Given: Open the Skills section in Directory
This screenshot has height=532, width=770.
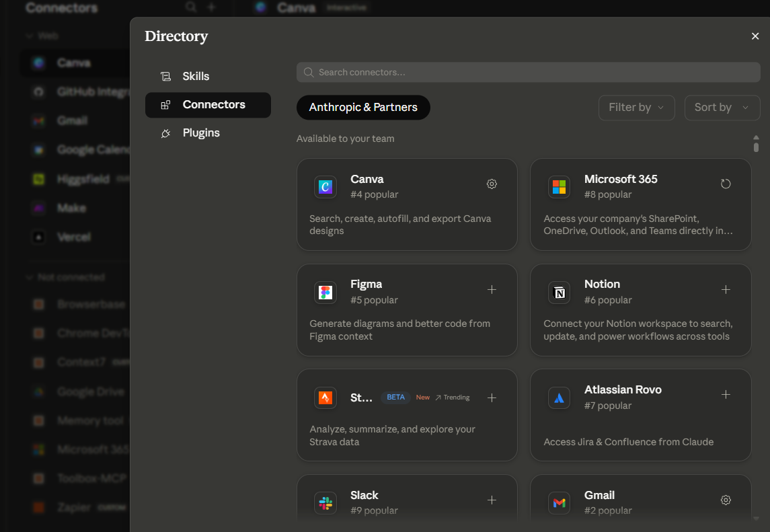Looking at the screenshot, I should tap(208, 76).
